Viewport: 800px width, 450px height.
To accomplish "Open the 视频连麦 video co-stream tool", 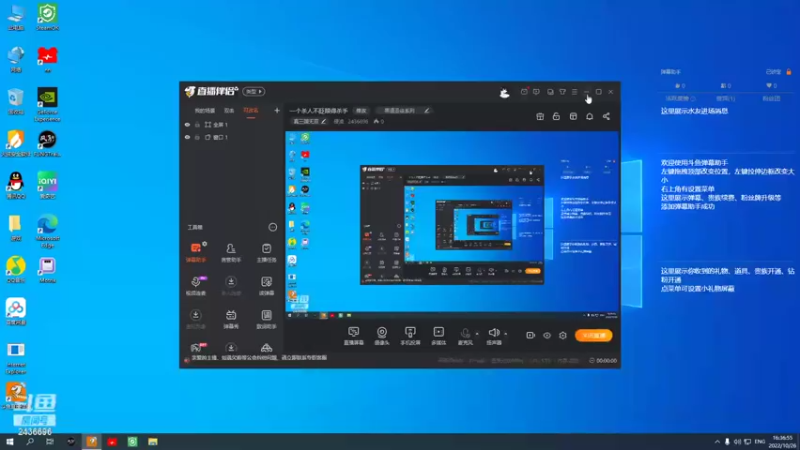I will click(x=195, y=286).
